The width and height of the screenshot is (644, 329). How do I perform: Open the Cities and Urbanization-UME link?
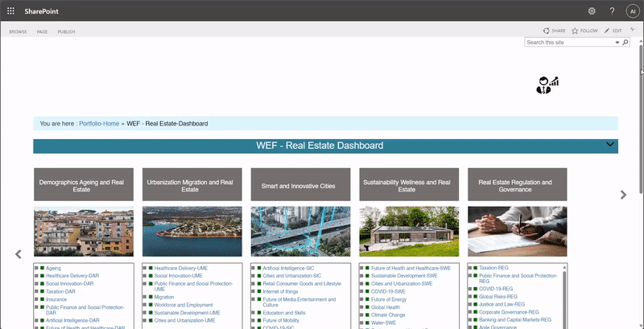coord(185,320)
